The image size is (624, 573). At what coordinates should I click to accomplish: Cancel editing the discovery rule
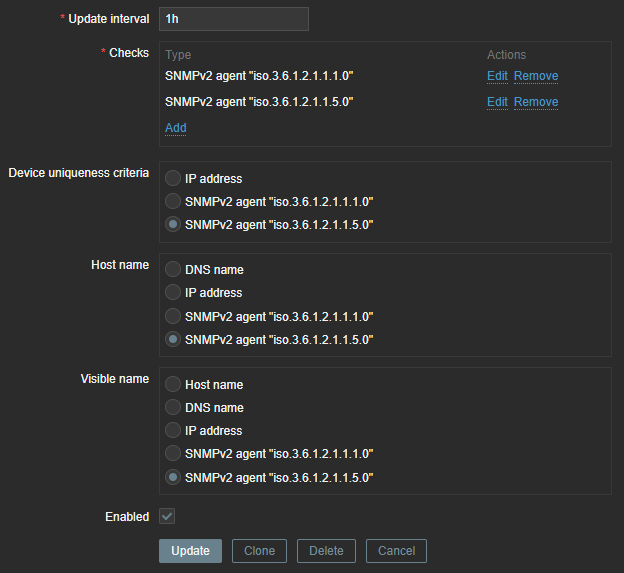click(x=396, y=551)
